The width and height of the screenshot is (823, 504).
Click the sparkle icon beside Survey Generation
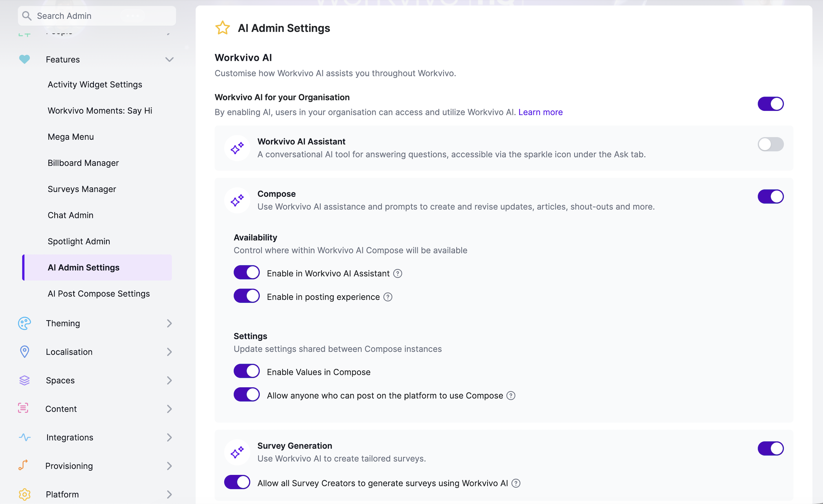(237, 452)
